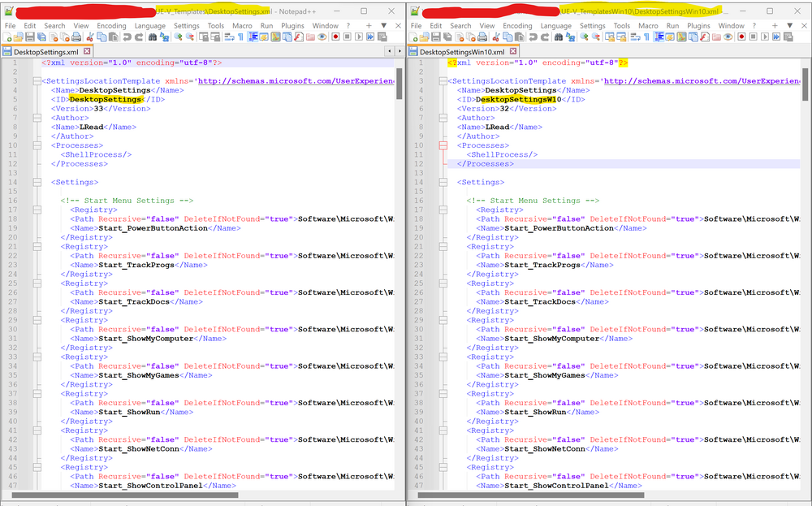Toggle eye monitoring icon in DesktopSettings.xml window

[x=322, y=37]
